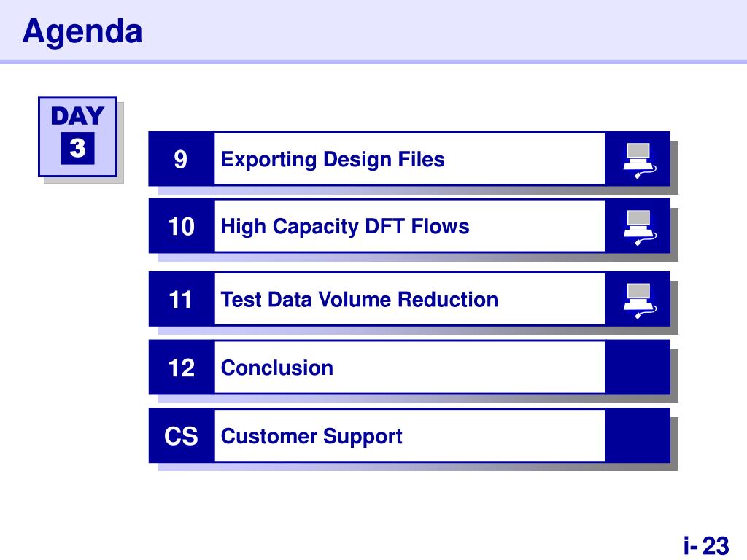Screen dimensions: 747x560
Task: Select the number 12 block
Action: click(x=181, y=367)
